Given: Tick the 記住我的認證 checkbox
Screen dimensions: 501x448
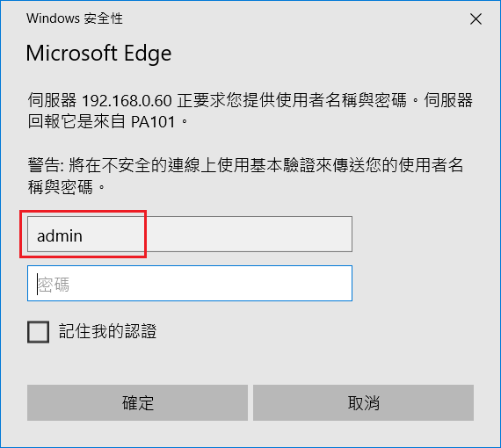Looking at the screenshot, I should click(x=38, y=332).
